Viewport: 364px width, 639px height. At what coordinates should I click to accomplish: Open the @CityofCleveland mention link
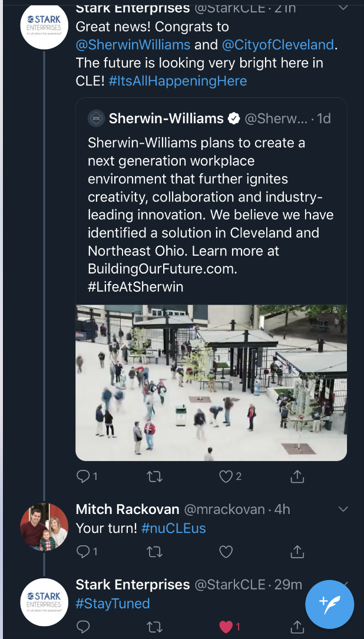coord(278,45)
